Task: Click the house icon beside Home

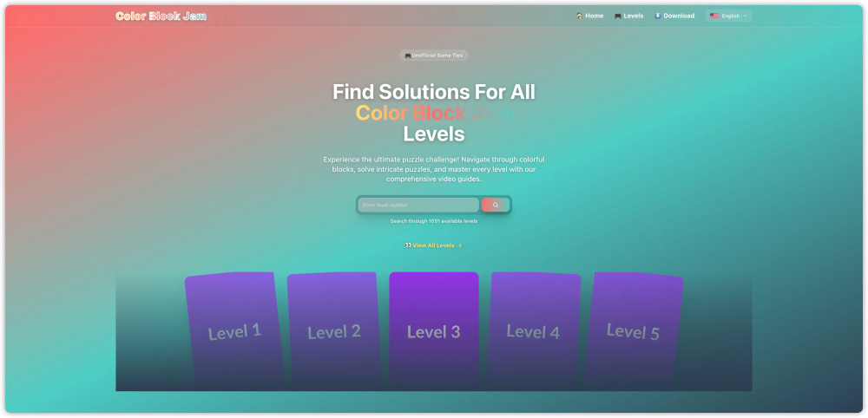Action: [x=579, y=16]
